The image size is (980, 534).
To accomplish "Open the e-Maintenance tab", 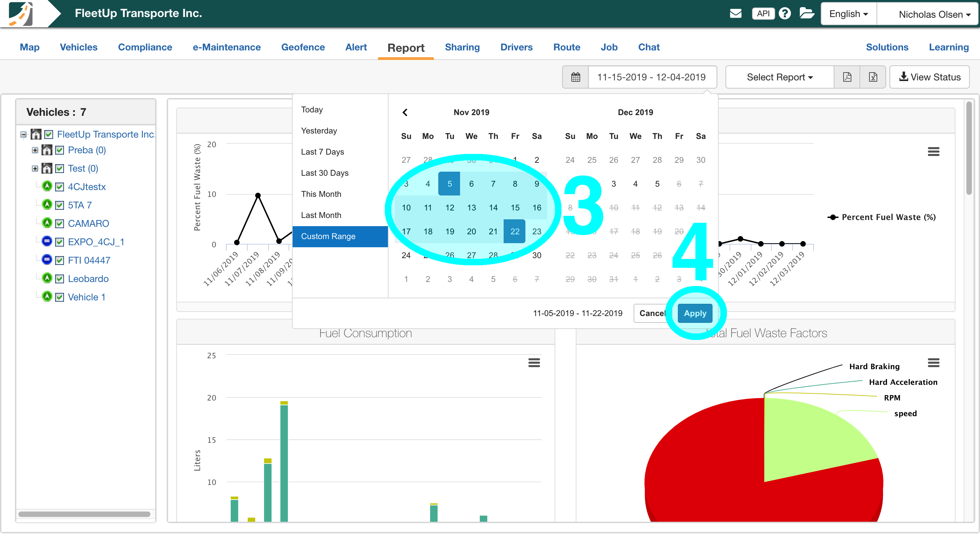I will 227,47.
